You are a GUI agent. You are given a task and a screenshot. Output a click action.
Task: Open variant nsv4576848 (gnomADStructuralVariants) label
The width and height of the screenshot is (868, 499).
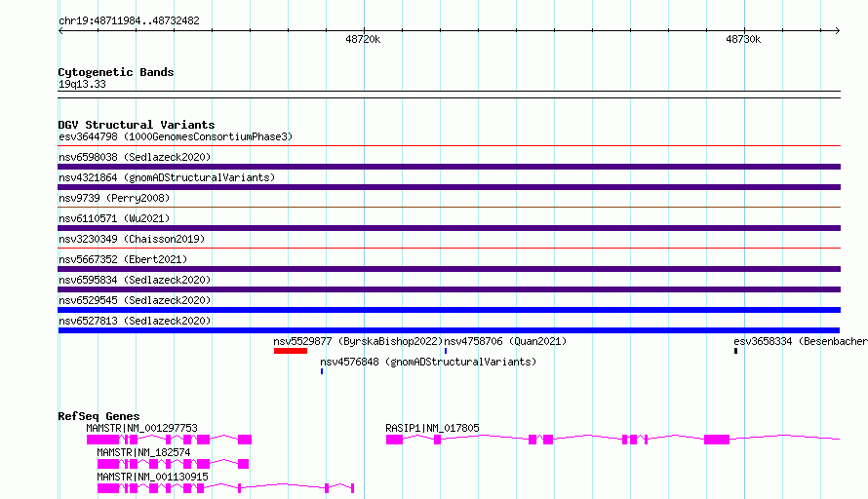point(428,362)
